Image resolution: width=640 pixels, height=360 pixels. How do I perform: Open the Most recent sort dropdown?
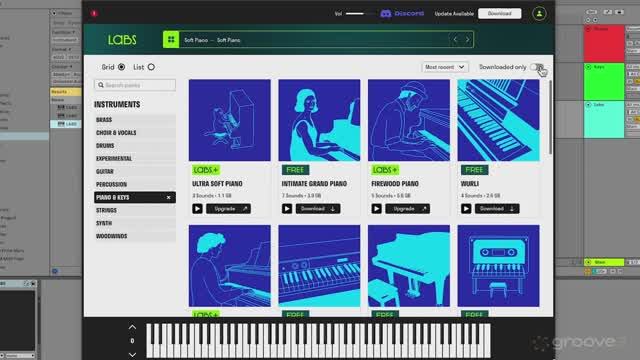(444, 67)
